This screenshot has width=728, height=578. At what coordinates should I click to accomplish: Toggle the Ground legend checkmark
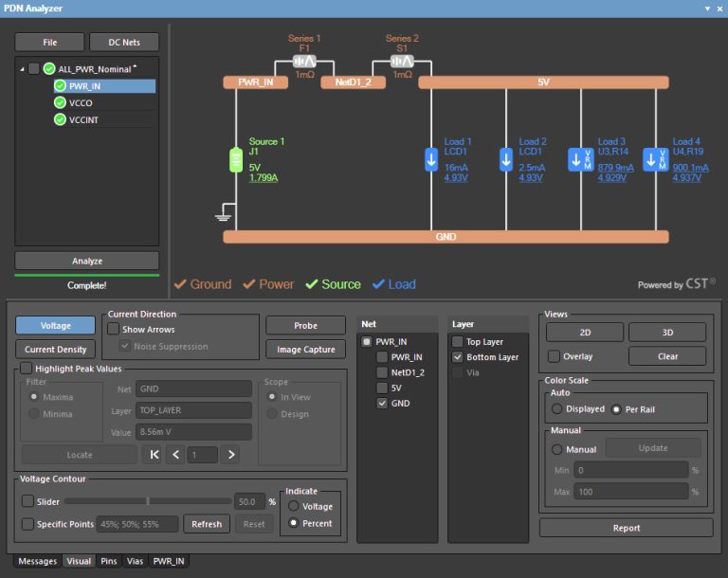point(180,283)
